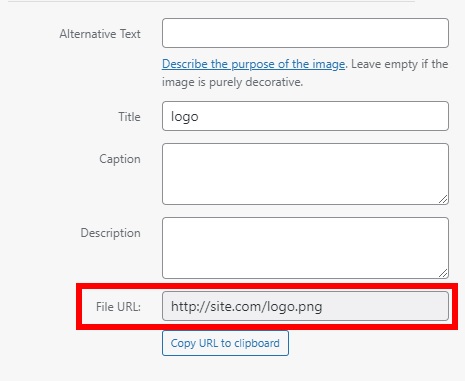This screenshot has height=381, width=465.
Task: Click the 'Description' field label
Action: [x=111, y=233]
